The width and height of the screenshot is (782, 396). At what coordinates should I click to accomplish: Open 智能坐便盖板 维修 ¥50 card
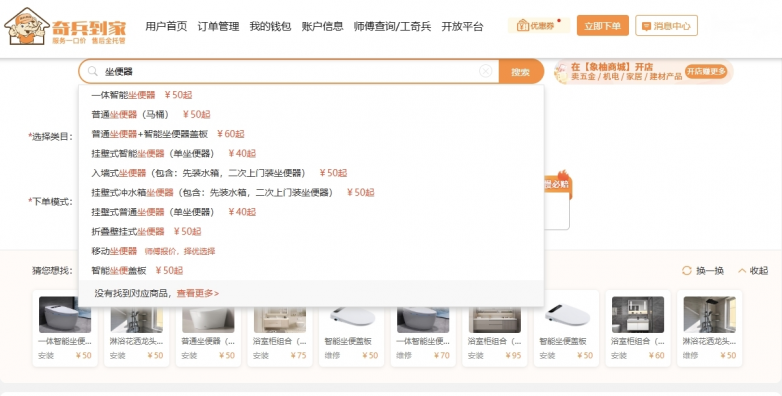(x=352, y=328)
